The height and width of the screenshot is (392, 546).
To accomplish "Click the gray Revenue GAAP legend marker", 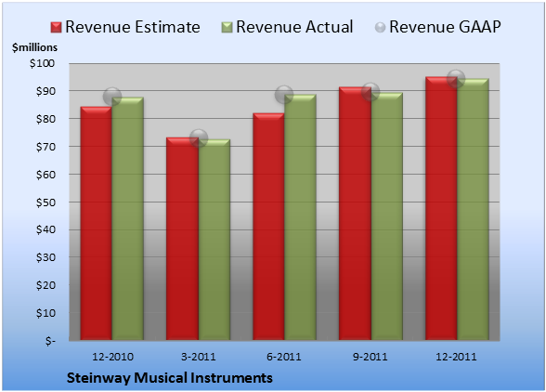I will pyautogui.click(x=381, y=27).
